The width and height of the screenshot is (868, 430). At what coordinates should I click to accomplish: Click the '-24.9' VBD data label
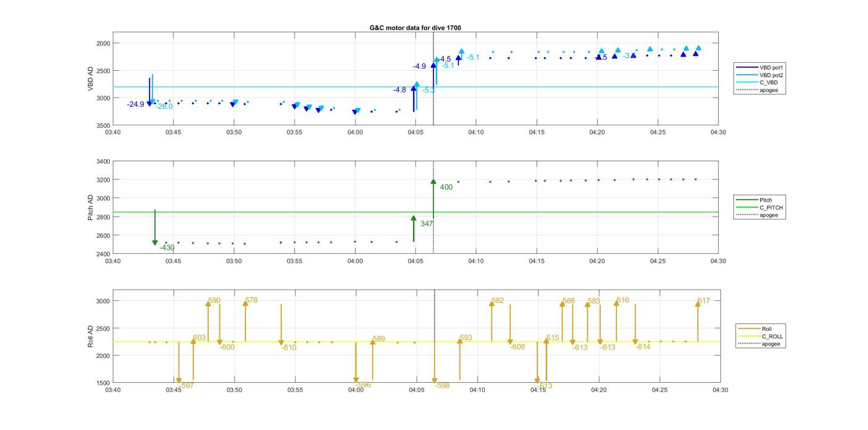[135, 104]
